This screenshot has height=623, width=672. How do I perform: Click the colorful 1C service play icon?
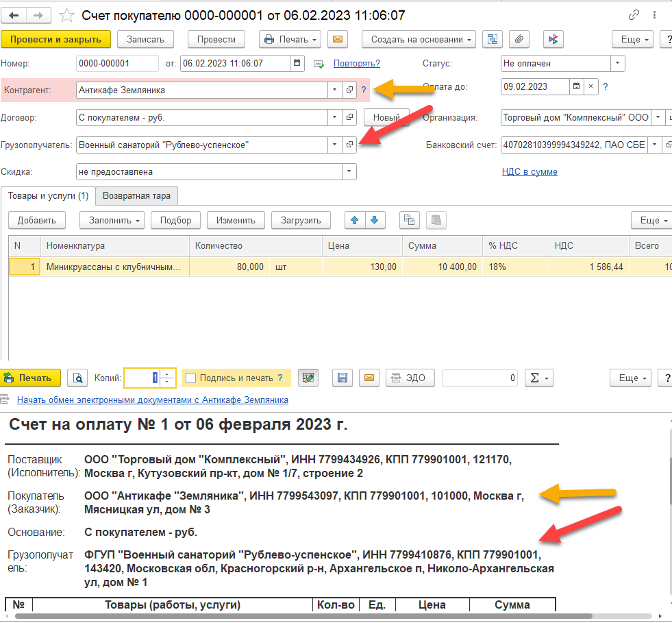(x=553, y=40)
